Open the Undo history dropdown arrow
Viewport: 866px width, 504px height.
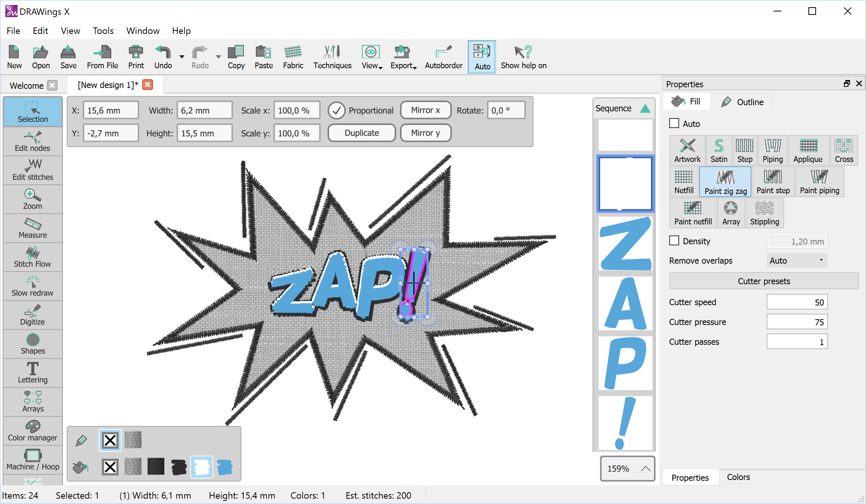[182, 57]
